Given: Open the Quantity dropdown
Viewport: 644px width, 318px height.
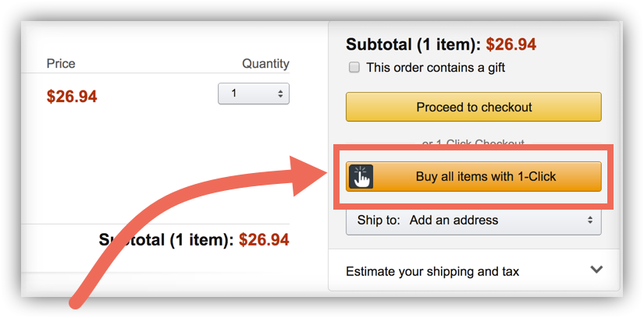Looking at the screenshot, I should click(x=253, y=94).
